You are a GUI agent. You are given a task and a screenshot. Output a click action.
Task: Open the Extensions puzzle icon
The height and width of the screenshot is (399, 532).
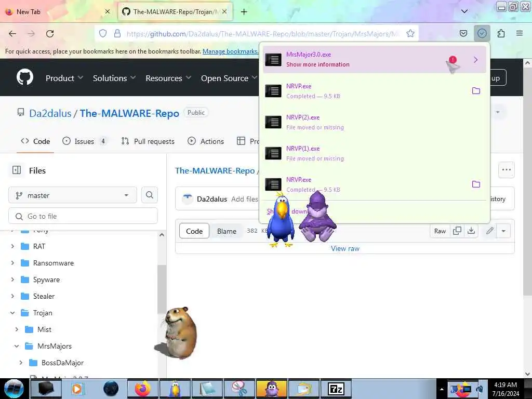(x=501, y=33)
